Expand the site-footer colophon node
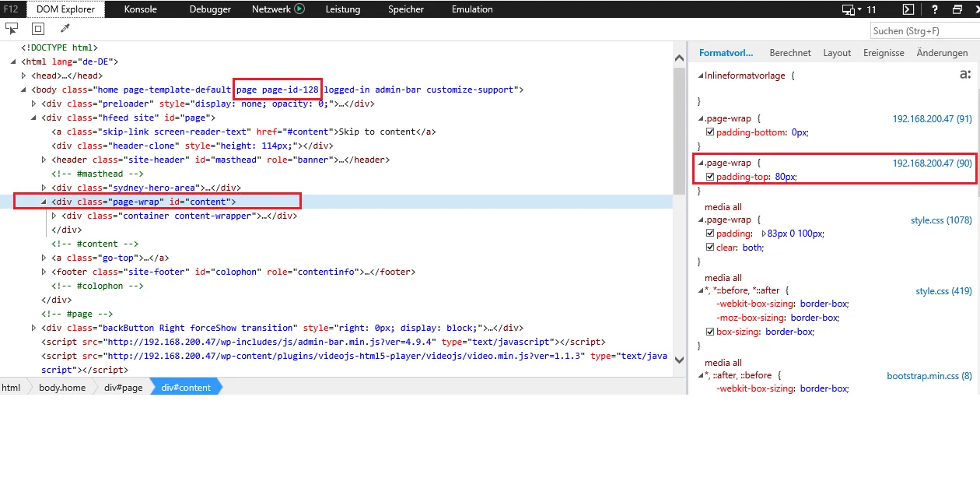Viewport: 980px width, 478px height. pos(44,272)
